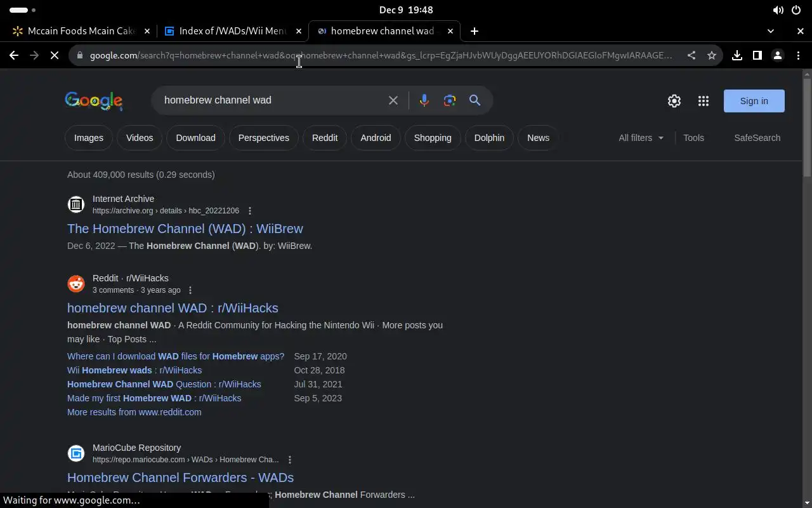Select the Download filter chip
Image resolution: width=812 pixels, height=508 pixels.
(x=195, y=138)
